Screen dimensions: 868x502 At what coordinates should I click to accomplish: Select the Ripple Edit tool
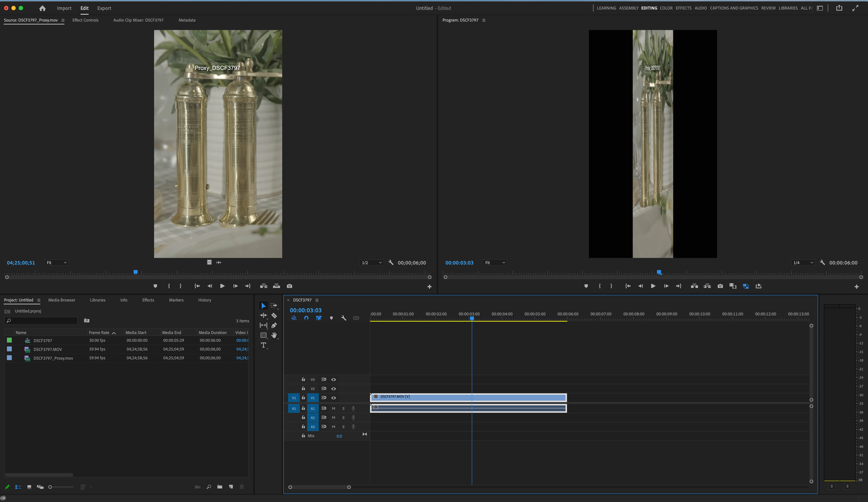pyautogui.click(x=264, y=315)
